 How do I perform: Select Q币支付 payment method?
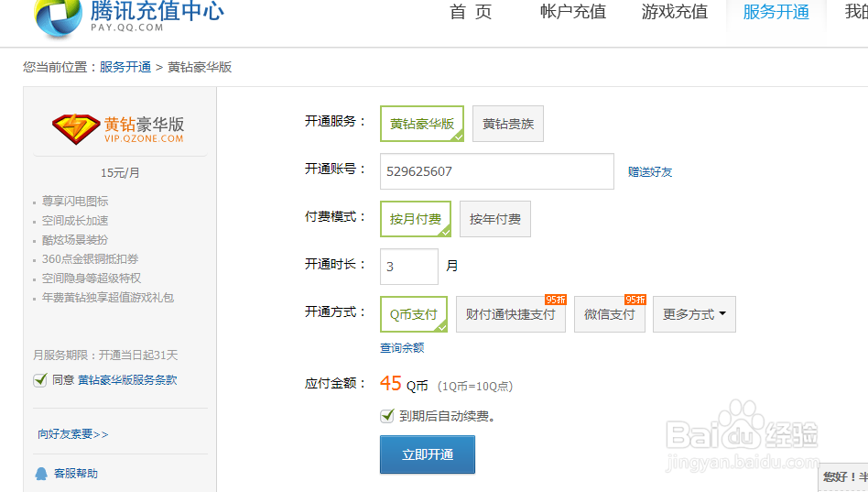[414, 314]
